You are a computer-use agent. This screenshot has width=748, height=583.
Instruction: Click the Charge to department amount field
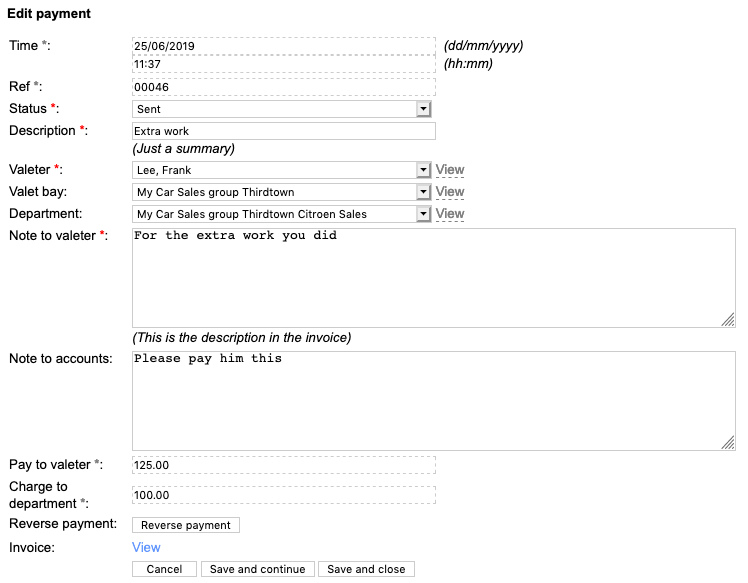[283, 495]
